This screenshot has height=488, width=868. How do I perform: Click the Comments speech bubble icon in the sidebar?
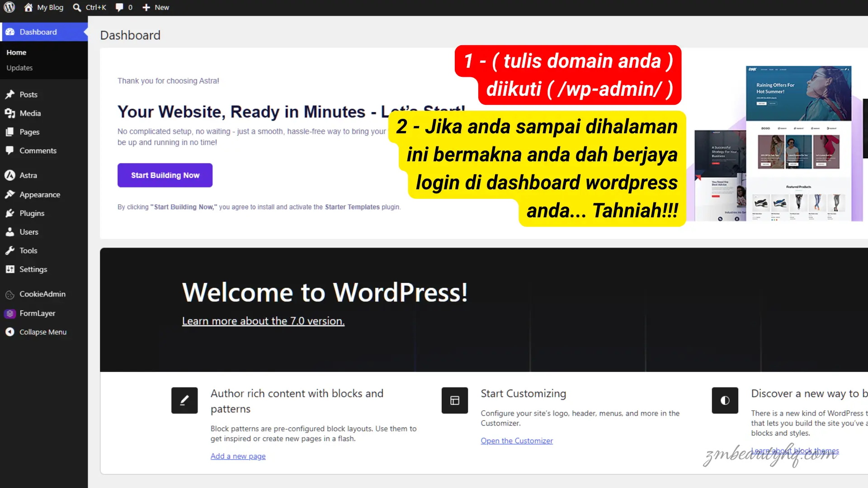point(10,150)
